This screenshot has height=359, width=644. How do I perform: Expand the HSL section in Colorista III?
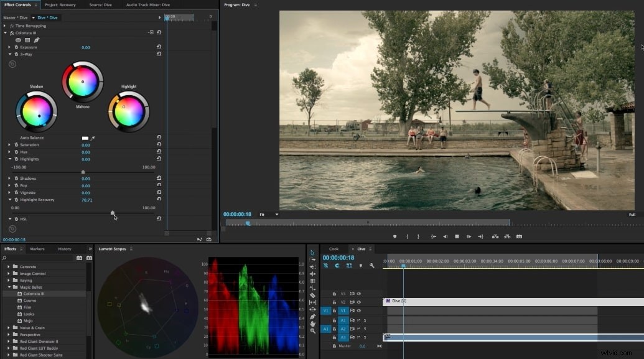point(11,219)
